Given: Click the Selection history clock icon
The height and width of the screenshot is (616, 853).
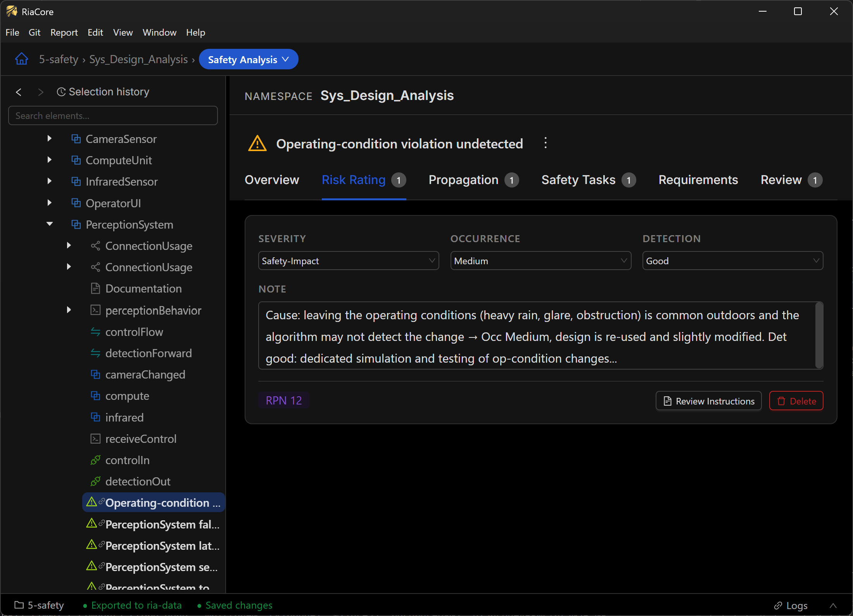Looking at the screenshot, I should tap(61, 92).
